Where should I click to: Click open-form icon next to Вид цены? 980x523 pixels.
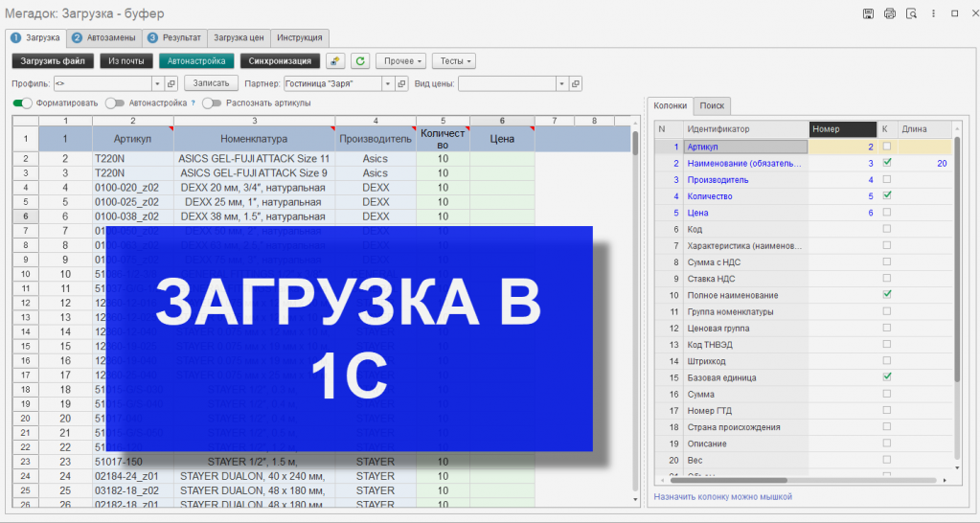point(576,83)
